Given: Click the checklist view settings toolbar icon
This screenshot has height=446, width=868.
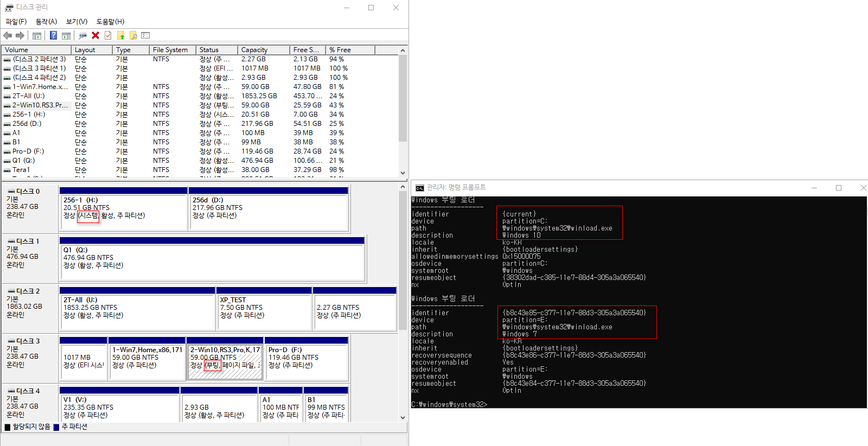Looking at the screenshot, I should click(x=145, y=35).
